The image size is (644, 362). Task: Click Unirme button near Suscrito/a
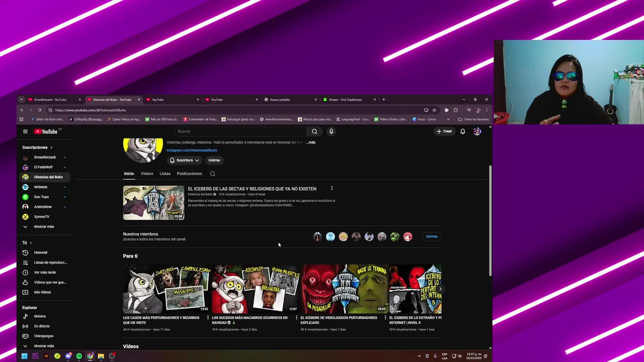tap(214, 160)
